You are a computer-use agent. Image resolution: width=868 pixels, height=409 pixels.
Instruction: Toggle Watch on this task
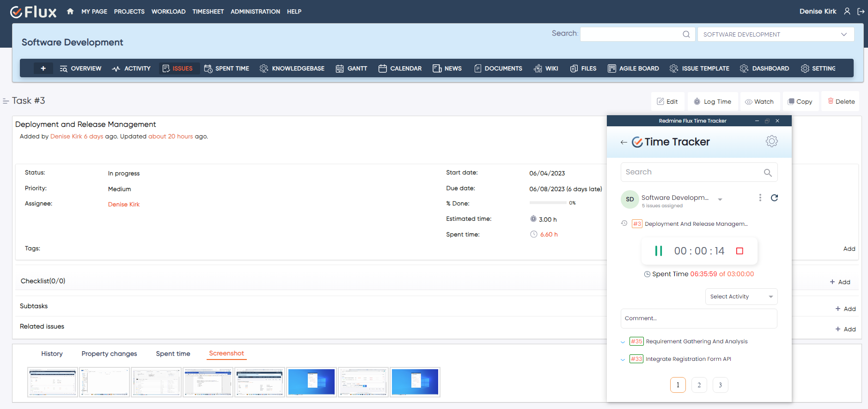point(759,102)
